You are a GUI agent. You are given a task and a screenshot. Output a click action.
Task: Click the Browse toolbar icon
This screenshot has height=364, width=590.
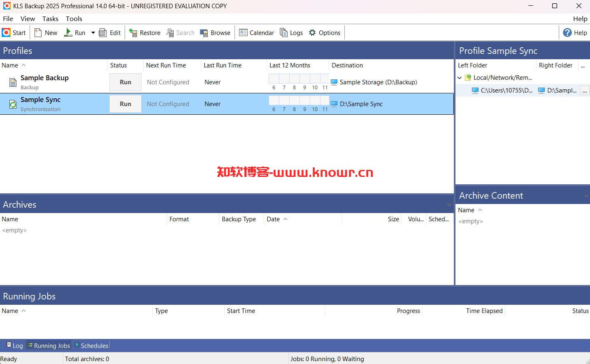click(204, 32)
